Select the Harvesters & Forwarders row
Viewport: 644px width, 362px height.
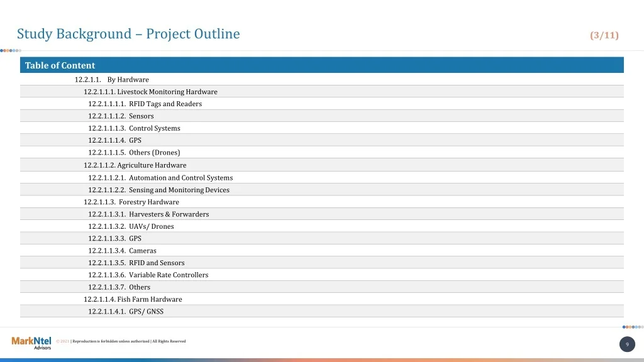[x=148, y=214]
